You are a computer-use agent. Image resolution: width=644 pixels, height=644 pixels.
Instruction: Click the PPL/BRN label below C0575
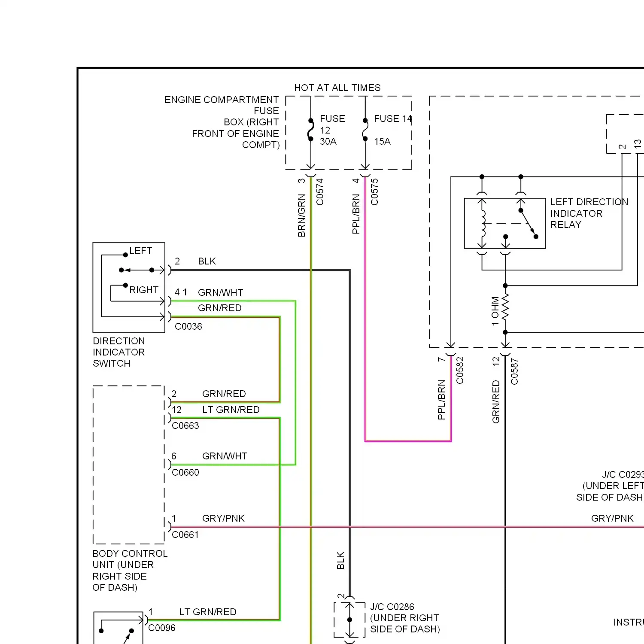356,214
